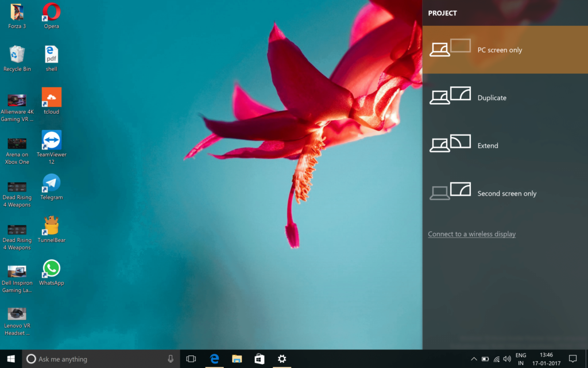Image resolution: width=588 pixels, height=368 pixels.
Task: Open the Settings gear on the taskbar
Action: tap(282, 359)
